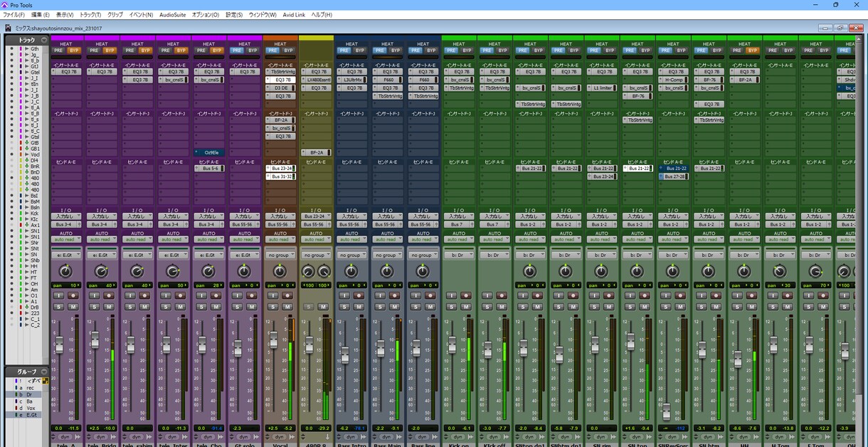The height and width of the screenshot is (447, 868).
Task: Open Oz9Ele insert on tele_Cho track
Action: click(209, 152)
